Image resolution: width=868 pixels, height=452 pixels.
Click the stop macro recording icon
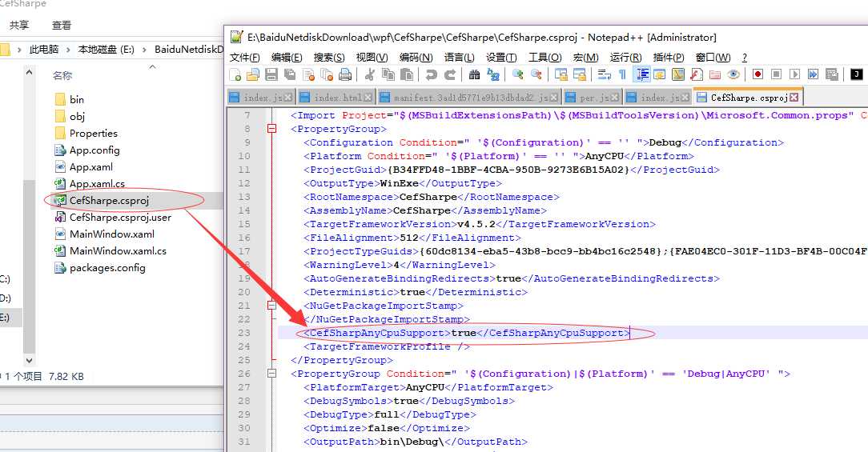[776, 74]
